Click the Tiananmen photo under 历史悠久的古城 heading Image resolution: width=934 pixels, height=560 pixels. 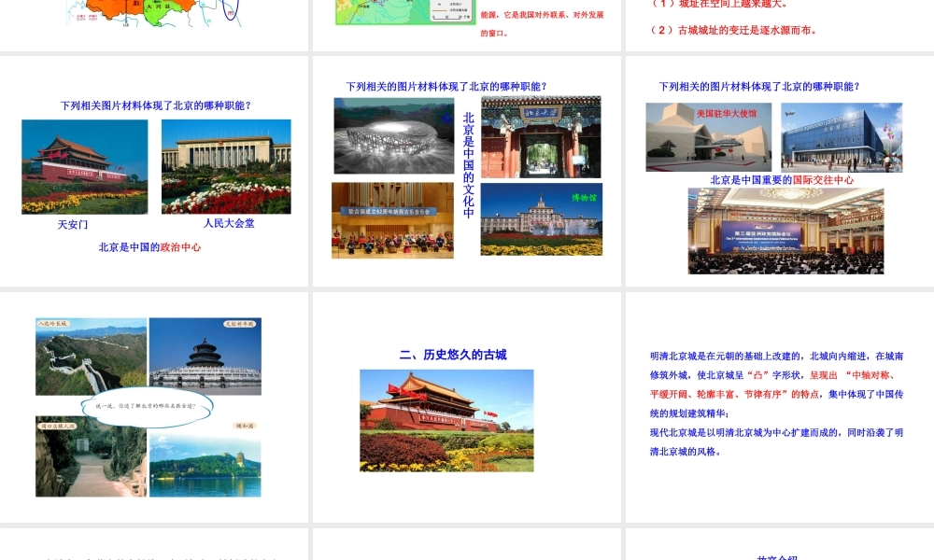[x=446, y=421]
